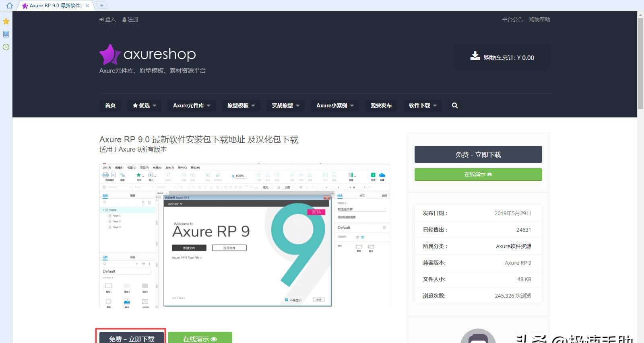Click the page title Axure RP 9.0 最新软件安装包

[199, 140]
